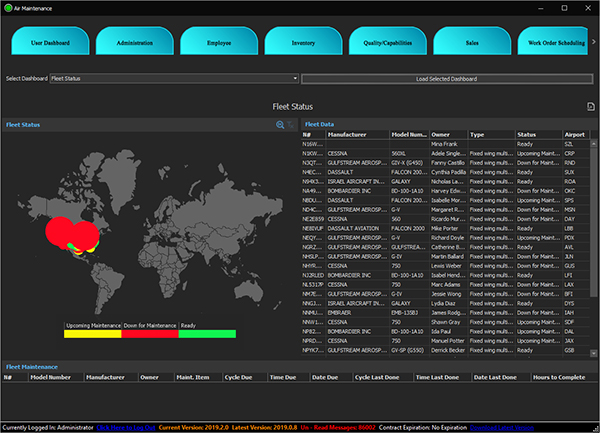Switch to the Work Order Scheduling tab
Viewport: 600px width, 433px height.
[553, 41]
